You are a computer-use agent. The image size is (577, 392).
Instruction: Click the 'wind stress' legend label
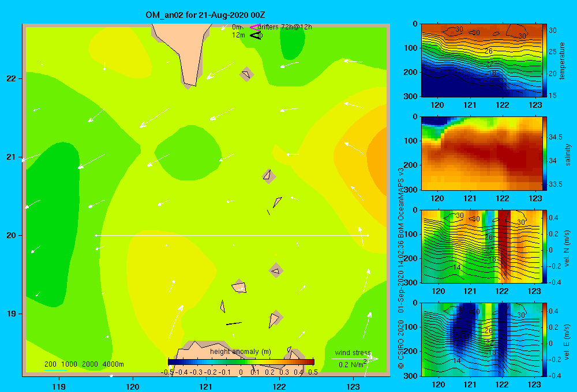click(353, 353)
